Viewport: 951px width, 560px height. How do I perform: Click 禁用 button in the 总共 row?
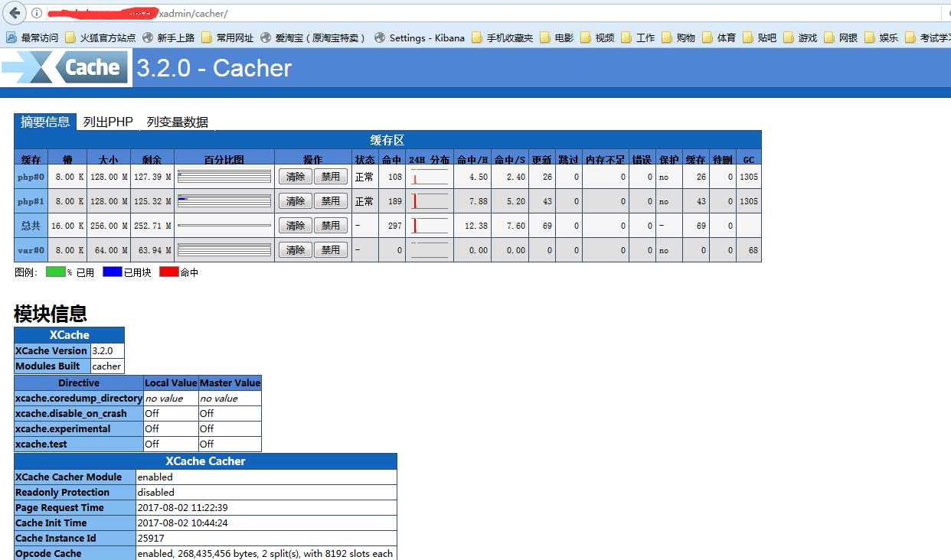[x=331, y=226]
